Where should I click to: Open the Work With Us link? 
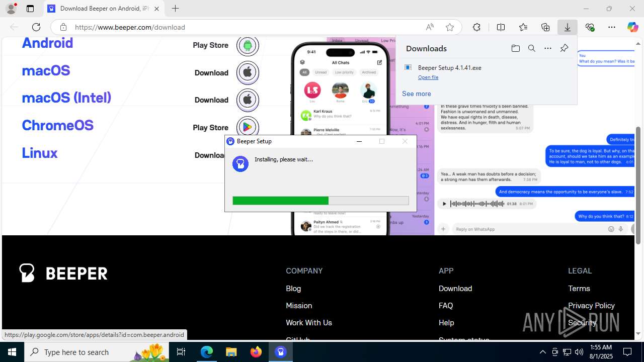309,322
